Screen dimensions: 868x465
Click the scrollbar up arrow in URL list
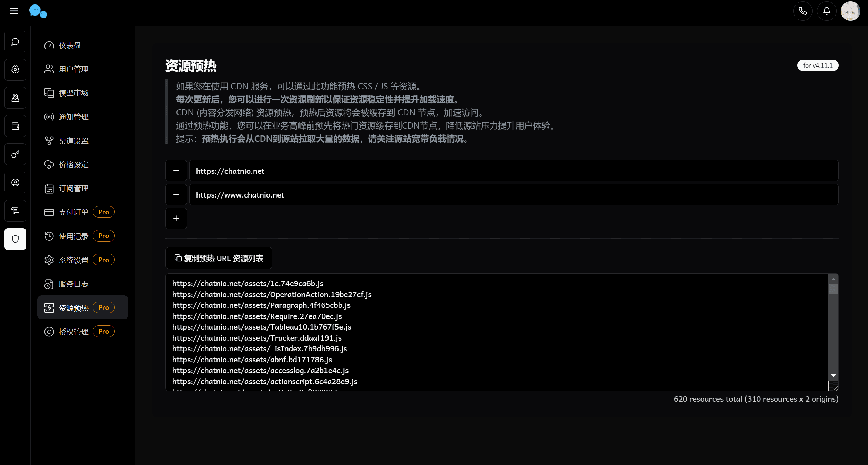click(x=833, y=279)
